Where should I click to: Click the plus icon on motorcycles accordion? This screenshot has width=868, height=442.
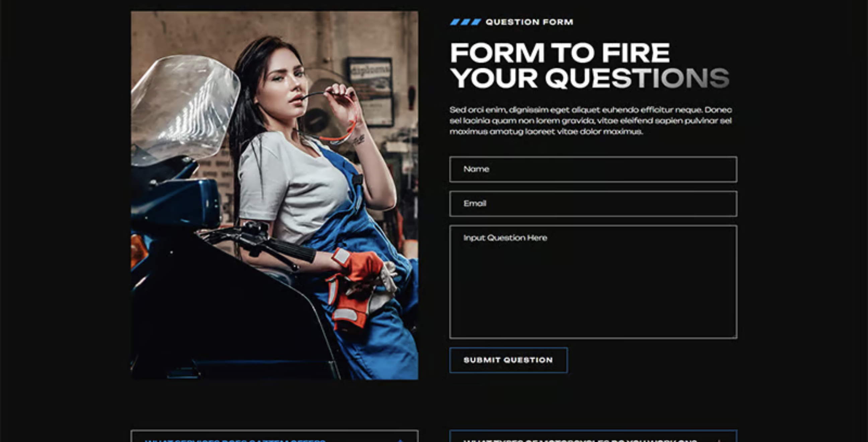click(719, 440)
